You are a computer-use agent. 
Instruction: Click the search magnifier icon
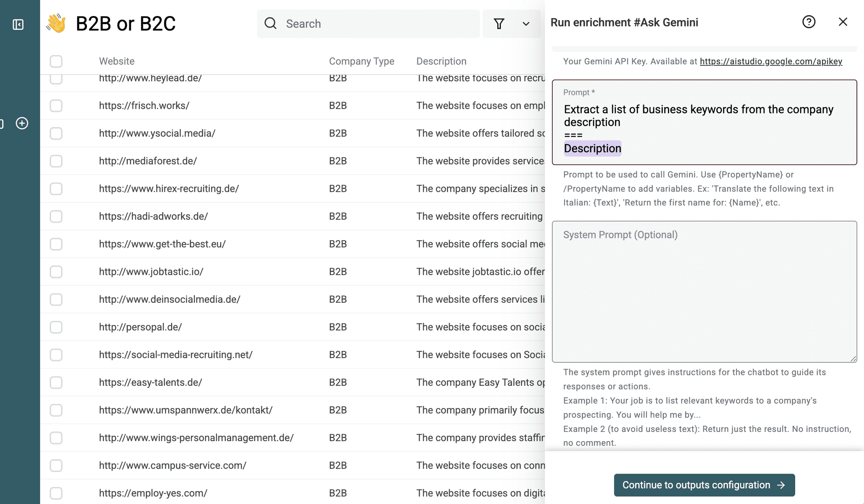pyautogui.click(x=270, y=23)
